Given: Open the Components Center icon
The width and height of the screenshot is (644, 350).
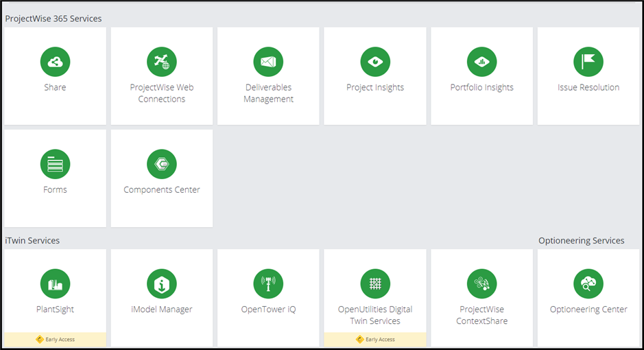Looking at the screenshot, I should [x=162, y=164].
